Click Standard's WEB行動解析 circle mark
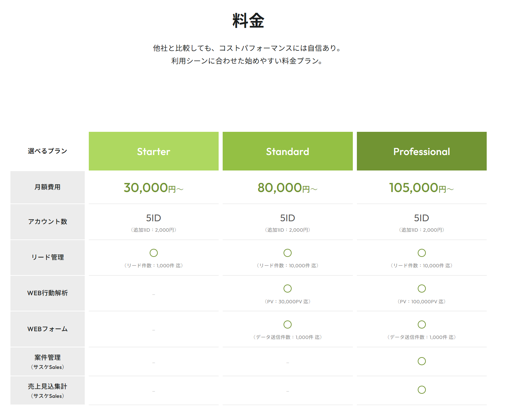 pyautogui.click(x=288, y=289)
